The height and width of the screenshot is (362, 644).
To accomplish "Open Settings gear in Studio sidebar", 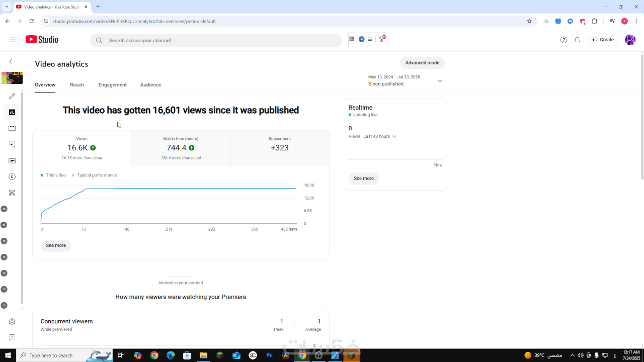I will point(12,322).
